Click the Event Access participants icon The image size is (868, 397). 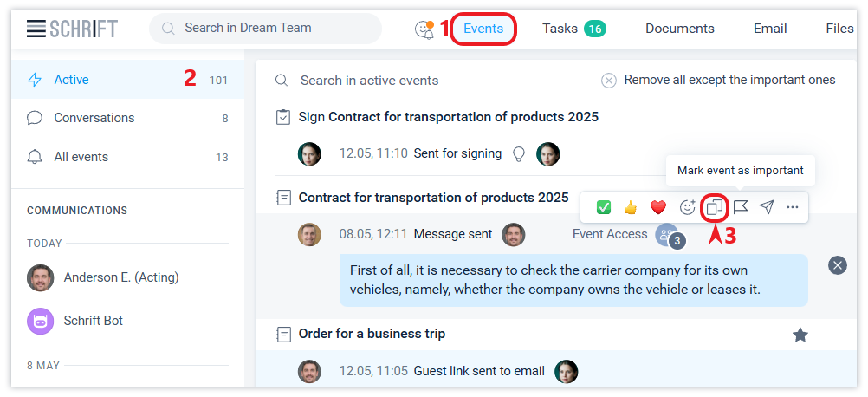pyautogui.click(x=666, y=235)
